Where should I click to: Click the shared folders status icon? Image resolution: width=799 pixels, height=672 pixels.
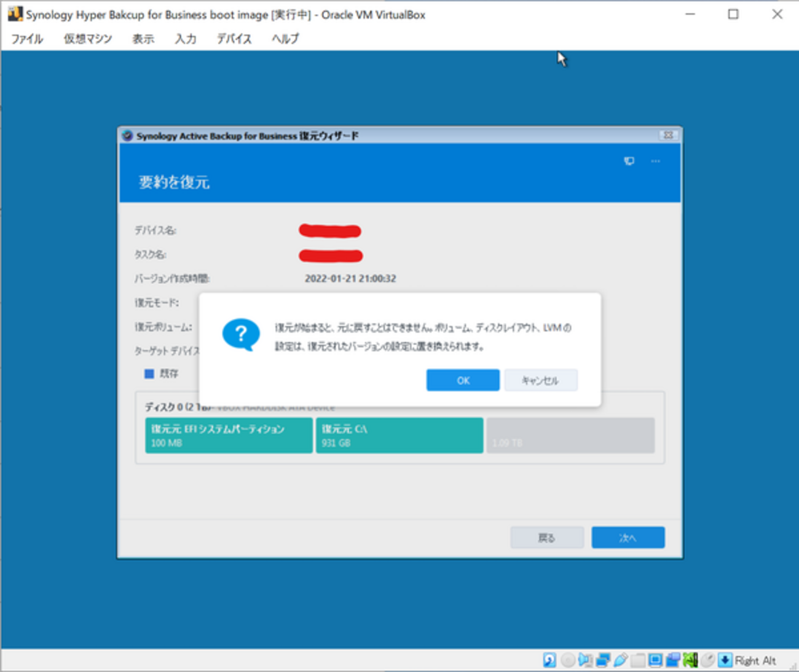point(638,660)
